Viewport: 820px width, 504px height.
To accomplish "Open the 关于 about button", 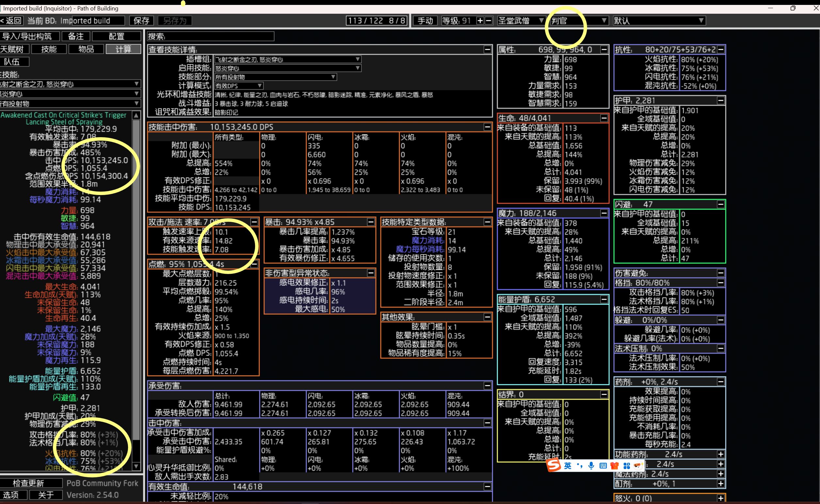I will click(46, 495).
